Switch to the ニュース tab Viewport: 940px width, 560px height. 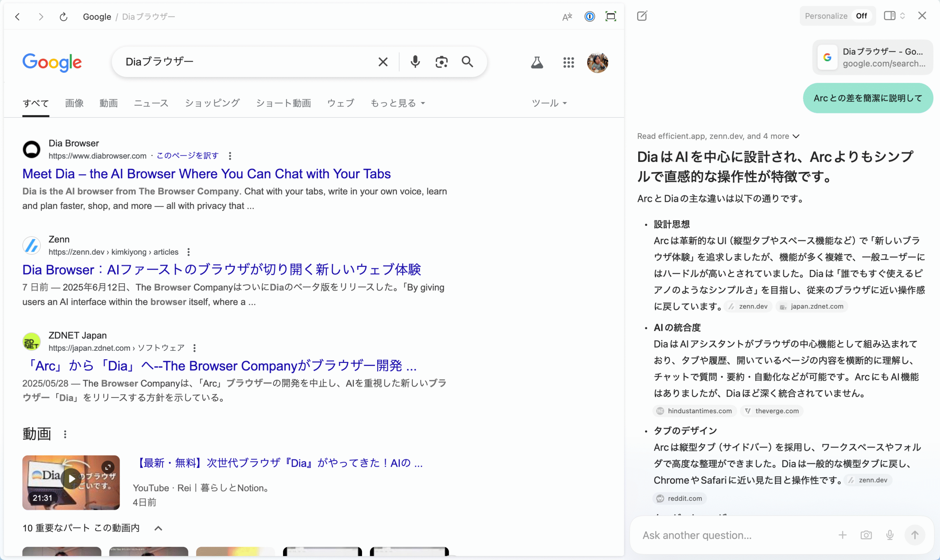tap(151, 103)
